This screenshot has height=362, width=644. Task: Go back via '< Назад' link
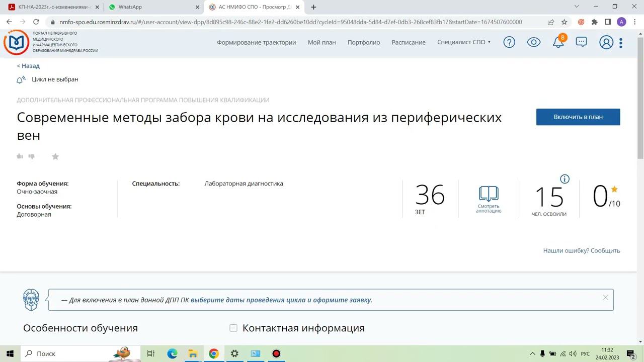(28, 66)
